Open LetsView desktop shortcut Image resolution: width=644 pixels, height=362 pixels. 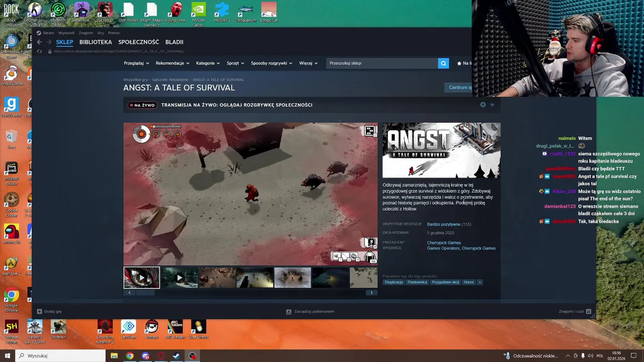[x=128, y=330]
